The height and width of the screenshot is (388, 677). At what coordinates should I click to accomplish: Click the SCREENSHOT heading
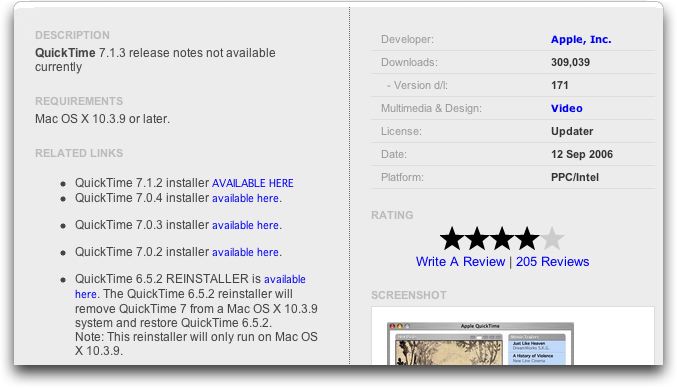[408, 295]
